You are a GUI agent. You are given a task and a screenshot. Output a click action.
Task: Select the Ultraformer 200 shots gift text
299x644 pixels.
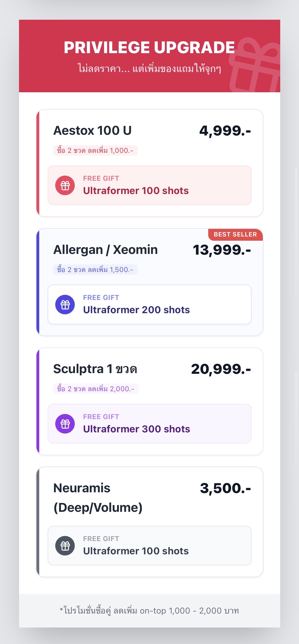pyautogui.click(x=136, y=310)
